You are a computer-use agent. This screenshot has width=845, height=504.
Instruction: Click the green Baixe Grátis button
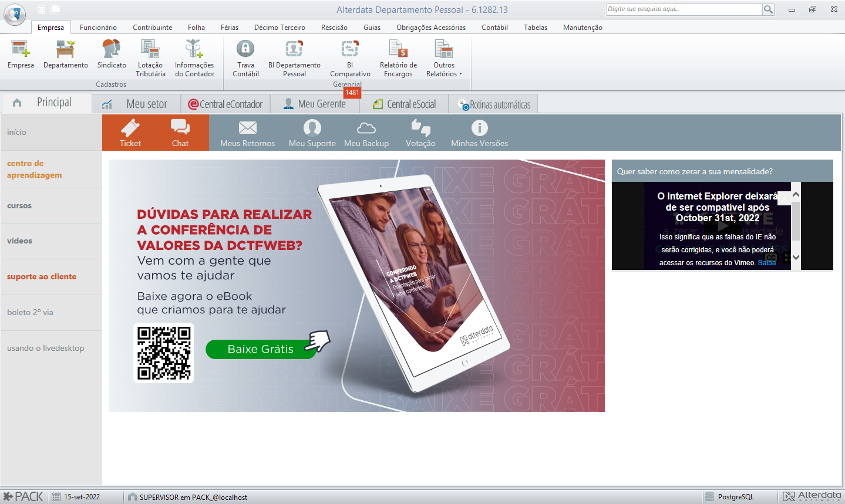261,349
